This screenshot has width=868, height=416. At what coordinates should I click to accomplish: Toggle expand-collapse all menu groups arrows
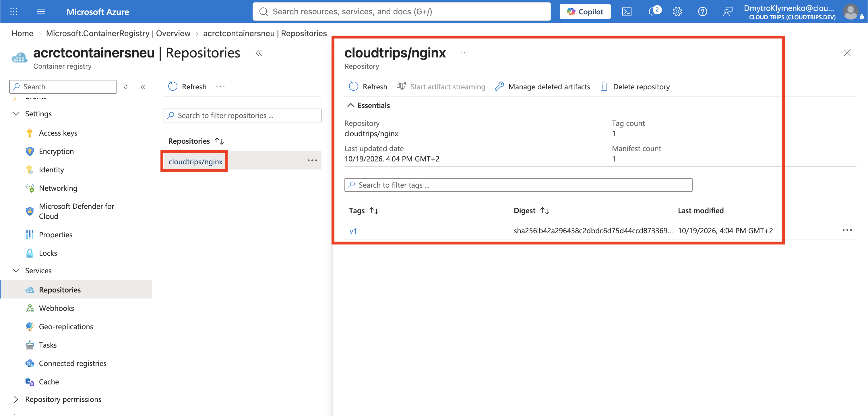126,87
